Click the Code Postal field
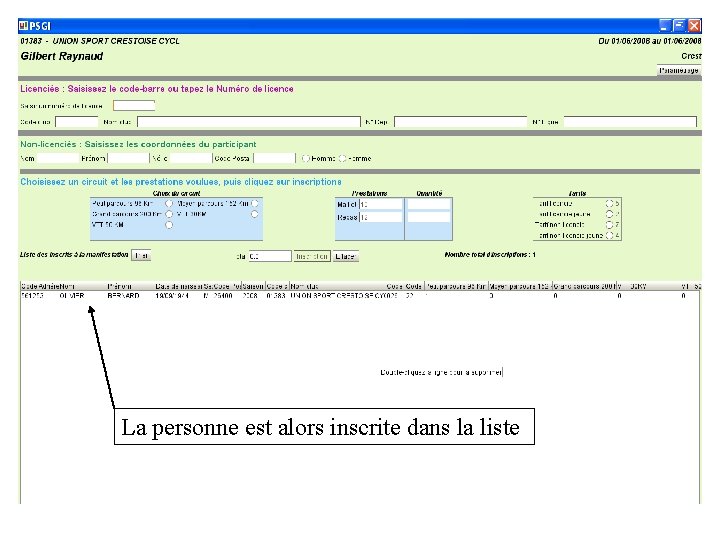The width and height of the screenshot is (720, 540). [275, 158]
